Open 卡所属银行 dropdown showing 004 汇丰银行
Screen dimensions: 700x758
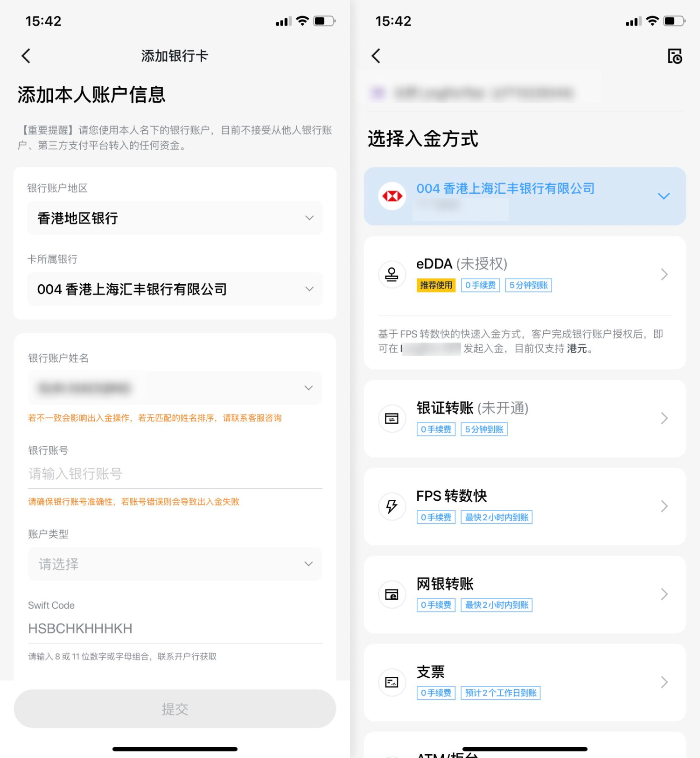(x=175, y=289)
